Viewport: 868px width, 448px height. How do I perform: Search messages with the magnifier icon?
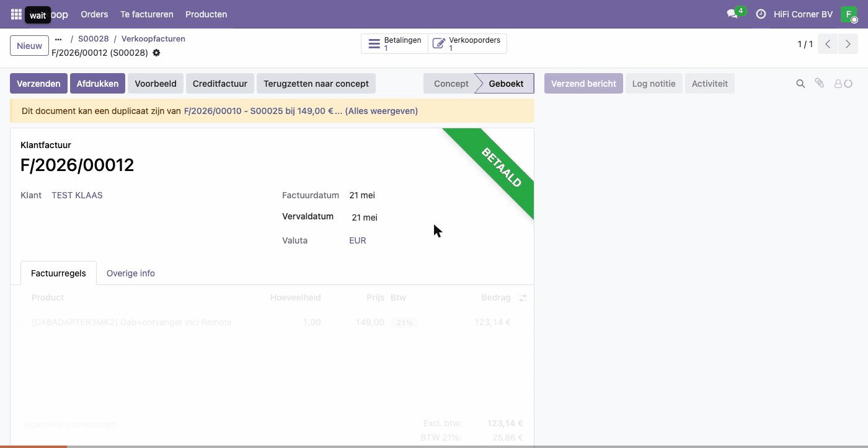(x=800, y=84)
